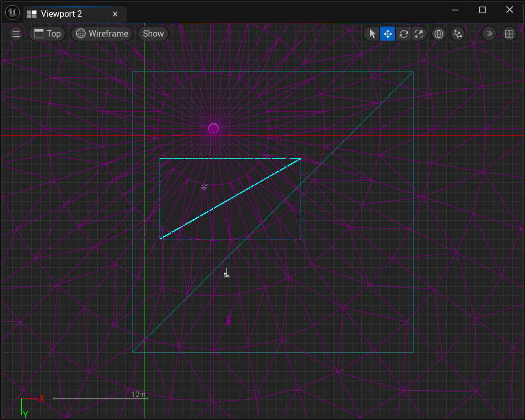Toggle surface snapping options
This screenshot has width=525, height=420.
coord(458,34)
